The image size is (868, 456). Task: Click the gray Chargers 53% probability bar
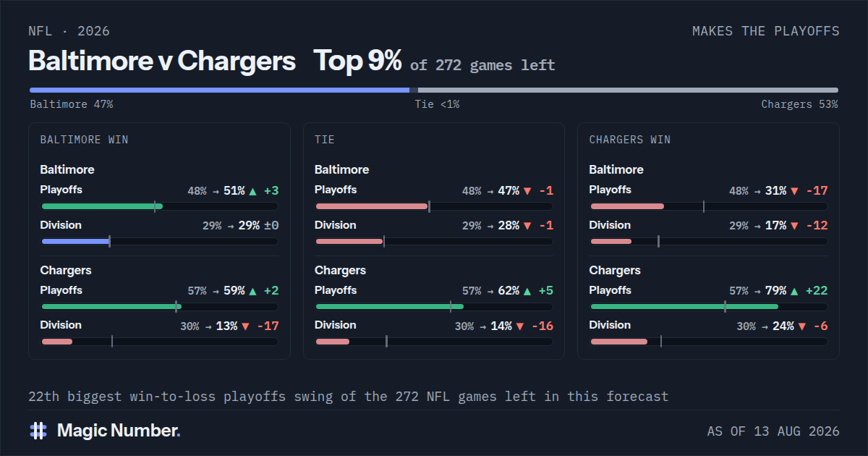click(629, 90)
